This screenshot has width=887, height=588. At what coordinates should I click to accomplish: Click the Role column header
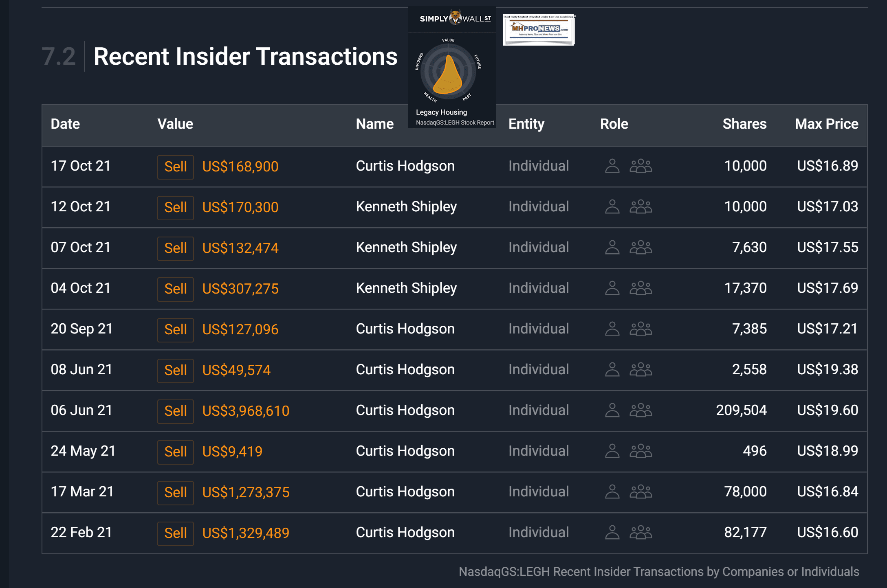(614, 124)
